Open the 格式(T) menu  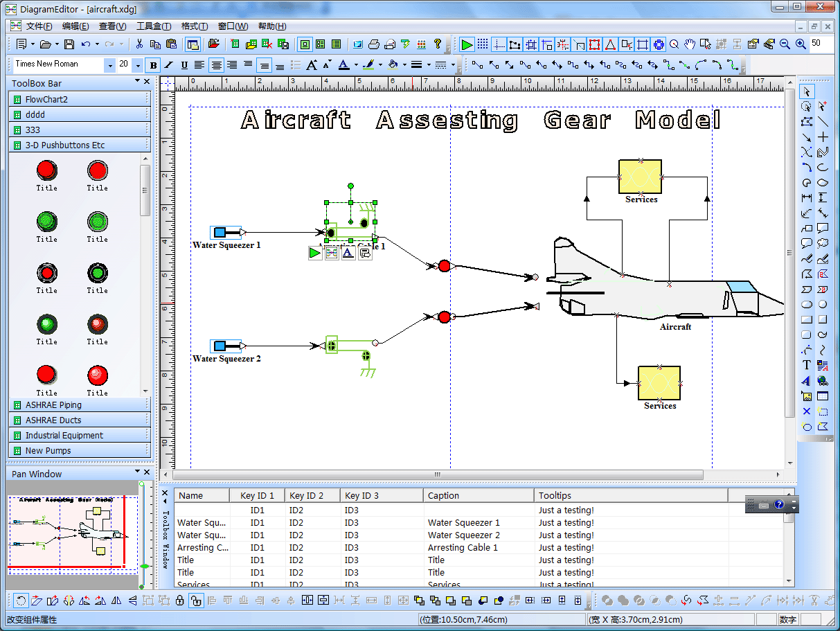pos(195,26)
